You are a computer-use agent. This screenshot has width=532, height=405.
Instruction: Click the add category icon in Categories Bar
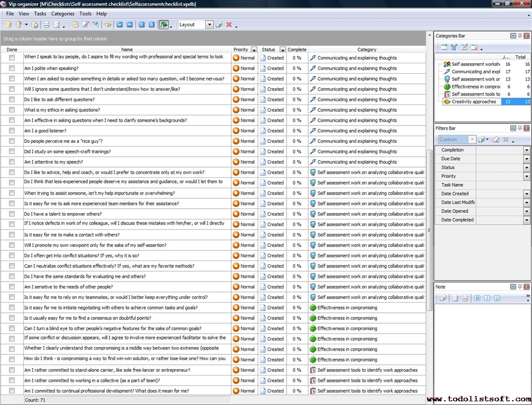pos(444,47)
